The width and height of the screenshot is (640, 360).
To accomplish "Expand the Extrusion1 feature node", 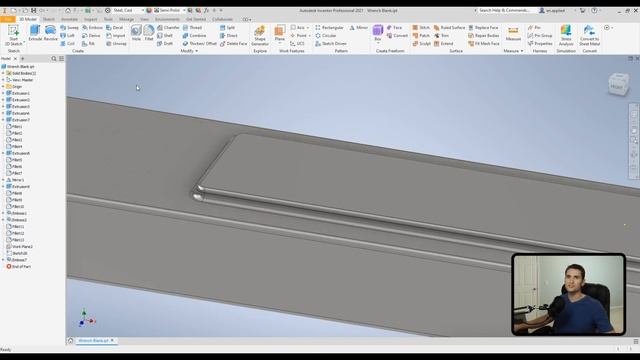I will pos(3,93).
